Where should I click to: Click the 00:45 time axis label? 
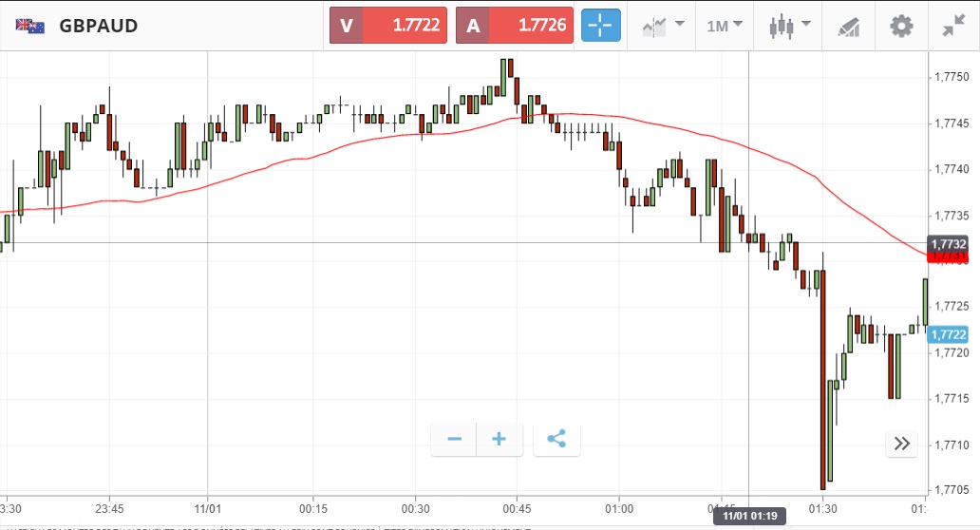pyautogui.click(x=517, y=507)
